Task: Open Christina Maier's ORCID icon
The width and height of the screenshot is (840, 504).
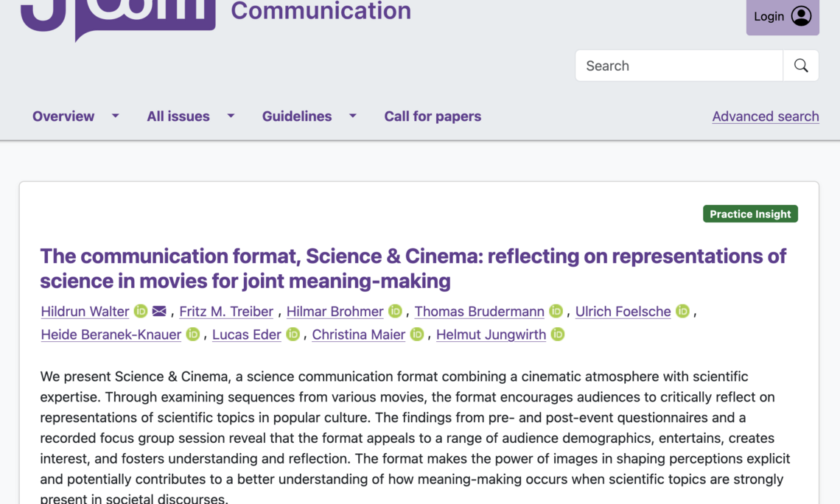Action: [417, 335]
